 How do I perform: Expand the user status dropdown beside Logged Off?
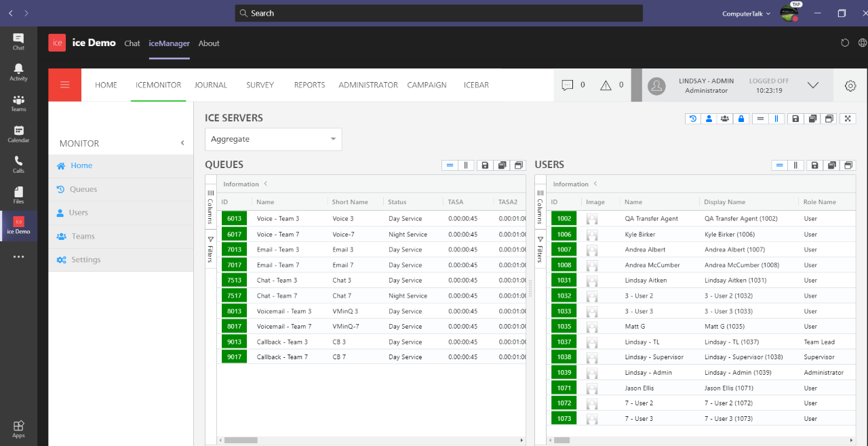pos(812,85)
